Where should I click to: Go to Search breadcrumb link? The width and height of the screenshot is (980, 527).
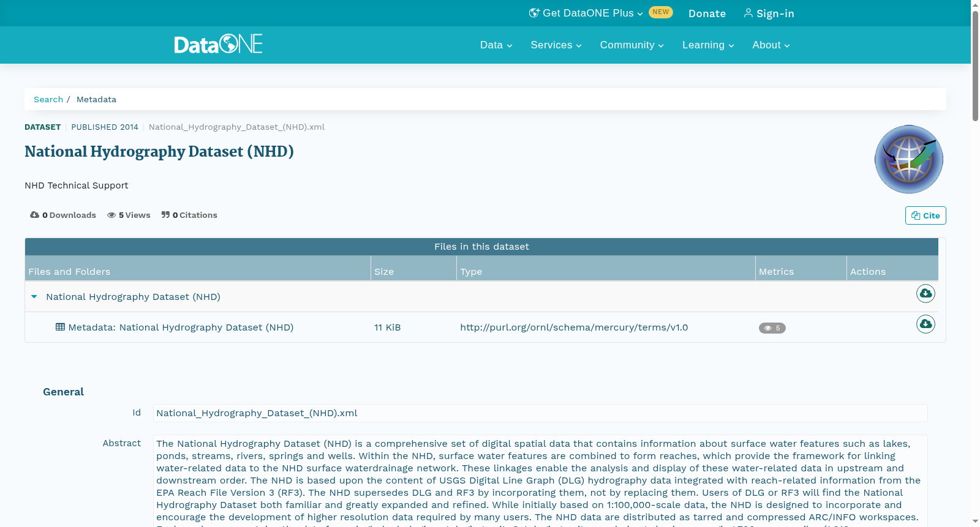tap(48, 99)
